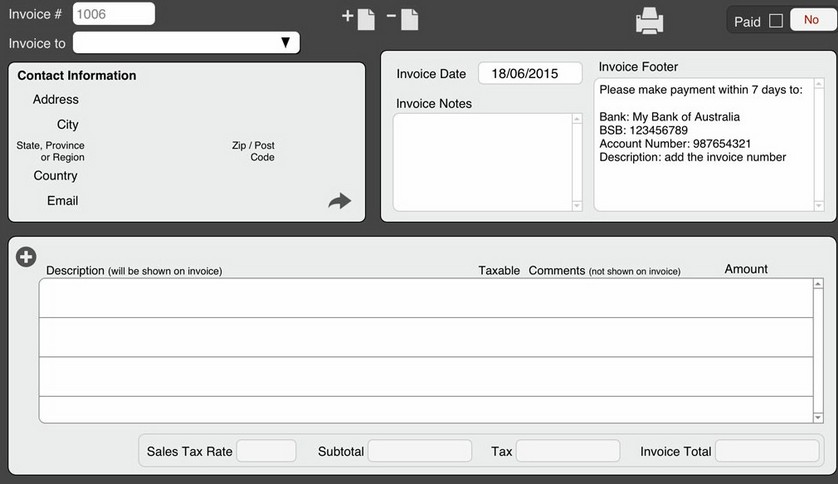Select the Invoice Total field
The image size is (838, 484).
766,451
